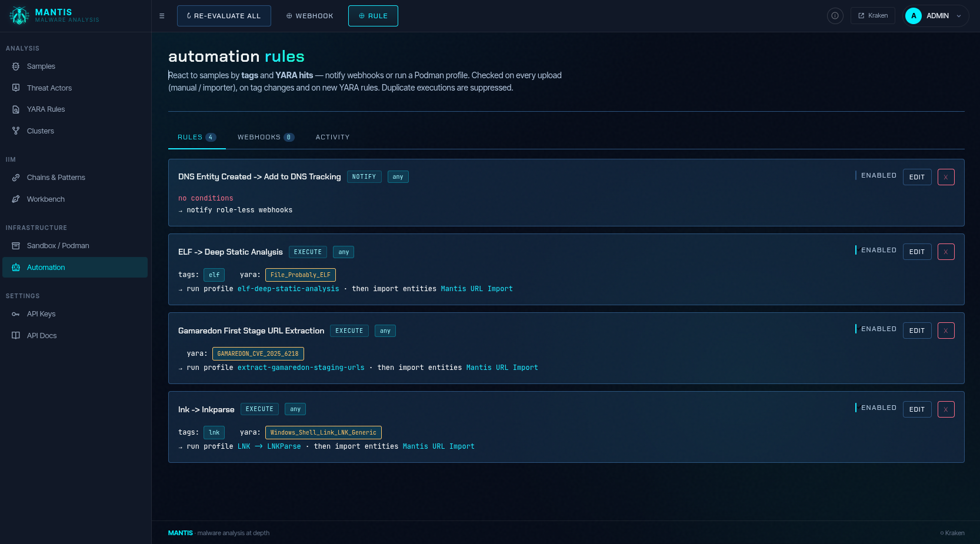Switch to the Rules tab
The image size is (980, 544).
(x=197, y=137)
